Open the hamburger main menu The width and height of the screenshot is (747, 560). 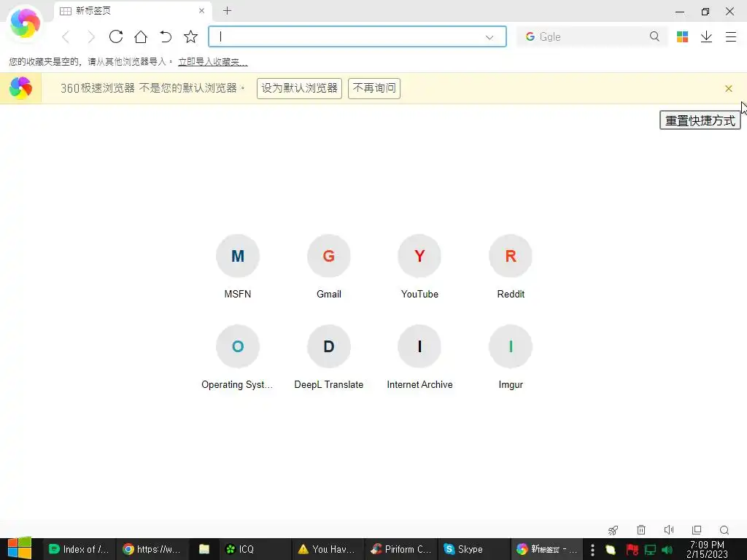(x=731, y=36)
